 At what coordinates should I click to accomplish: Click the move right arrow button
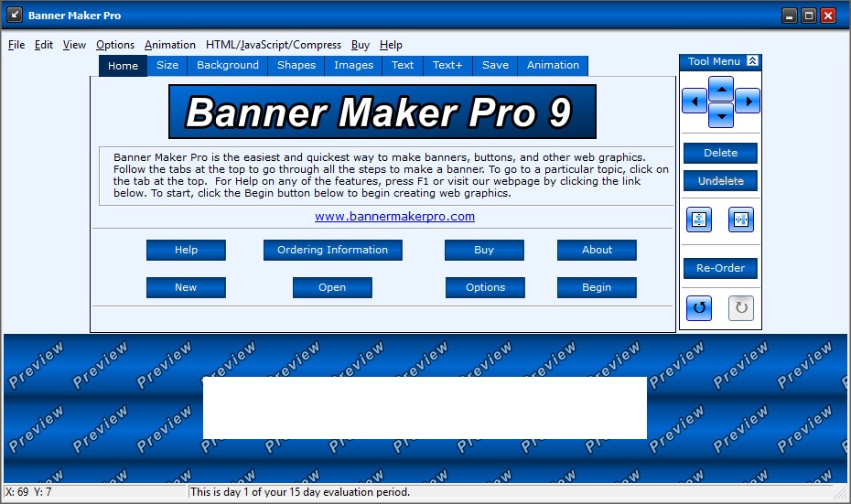(x=748, y=101)
